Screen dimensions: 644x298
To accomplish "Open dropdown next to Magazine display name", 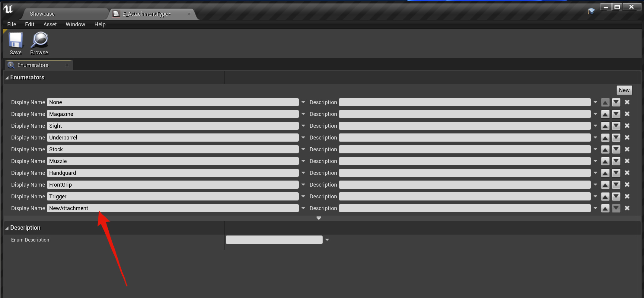I will 303,114.
